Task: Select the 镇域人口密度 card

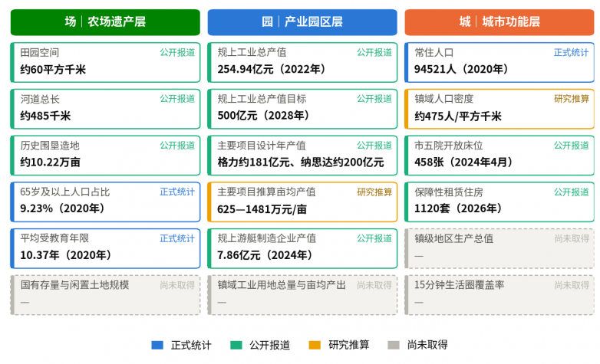Action: coord(499,109)
